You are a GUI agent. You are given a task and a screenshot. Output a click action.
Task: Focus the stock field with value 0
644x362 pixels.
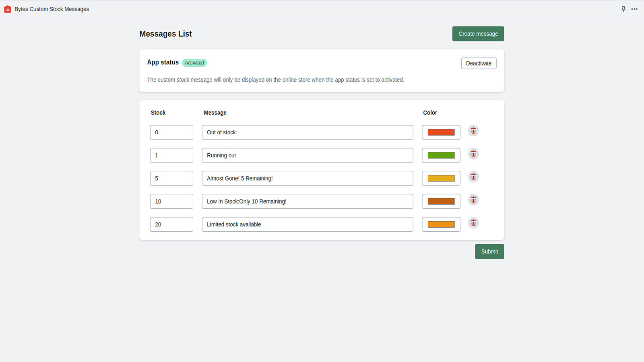171,132
